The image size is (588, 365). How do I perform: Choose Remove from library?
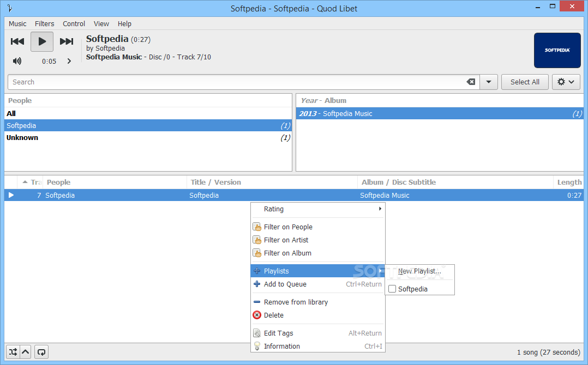pyautogui.click(x=317, y=302)
